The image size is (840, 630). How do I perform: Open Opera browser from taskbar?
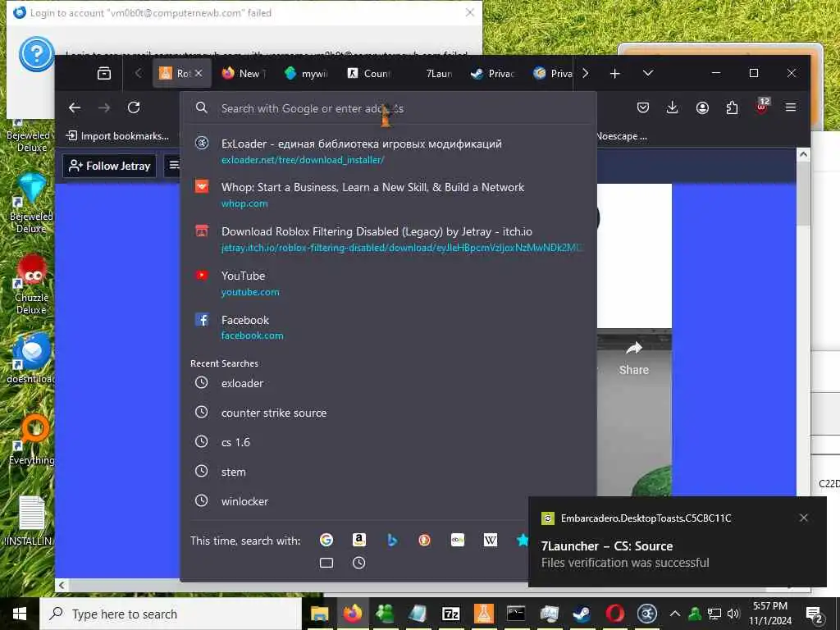[614, 614]
